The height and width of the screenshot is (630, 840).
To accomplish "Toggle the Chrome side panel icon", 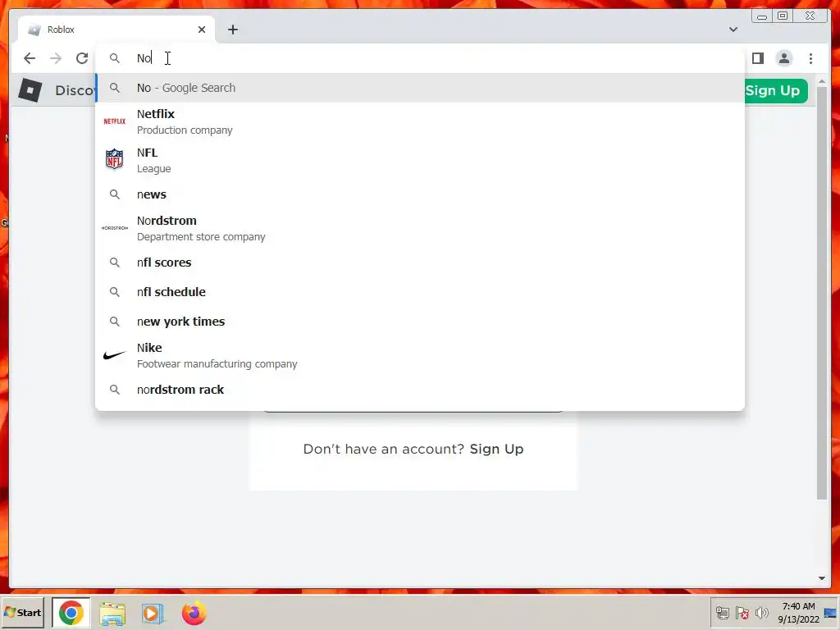I will tap(757, 58).
